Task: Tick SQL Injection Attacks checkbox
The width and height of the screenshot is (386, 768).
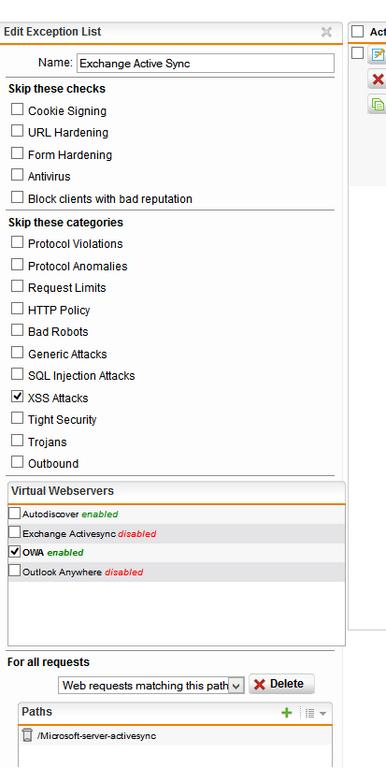Action: pos(17,374)
